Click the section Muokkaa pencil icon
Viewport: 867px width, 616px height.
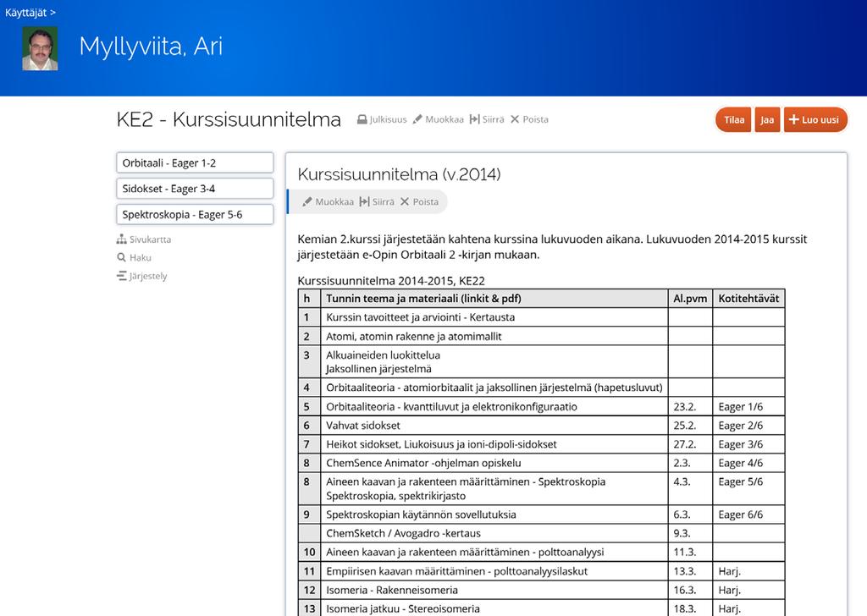tap(307, 201)
